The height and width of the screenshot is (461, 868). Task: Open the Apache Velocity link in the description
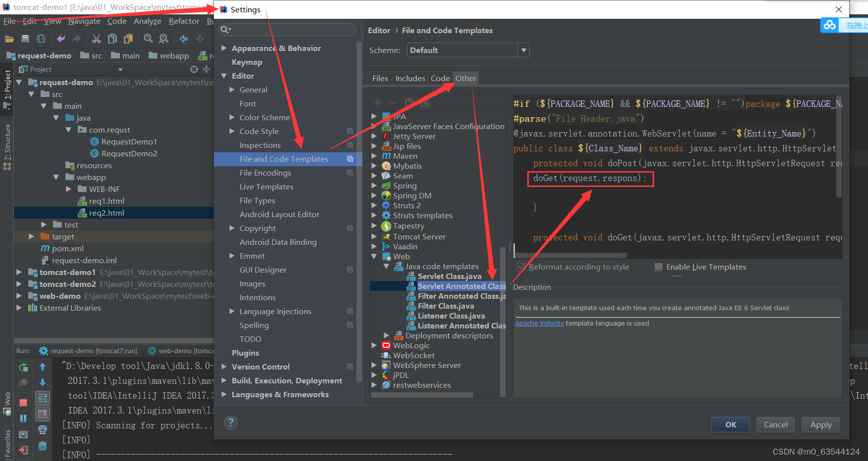click(539, 323)
